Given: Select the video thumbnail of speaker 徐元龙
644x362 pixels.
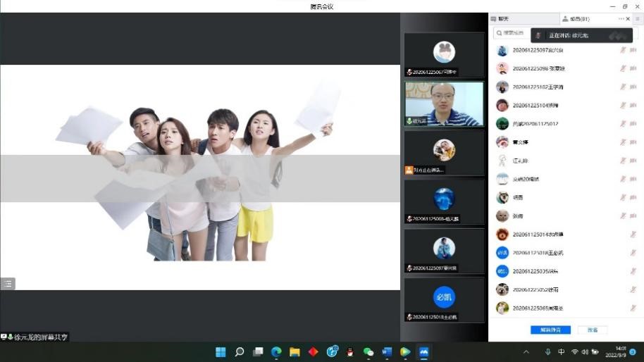Looking at the screenshot, I should tap(444, 104).
